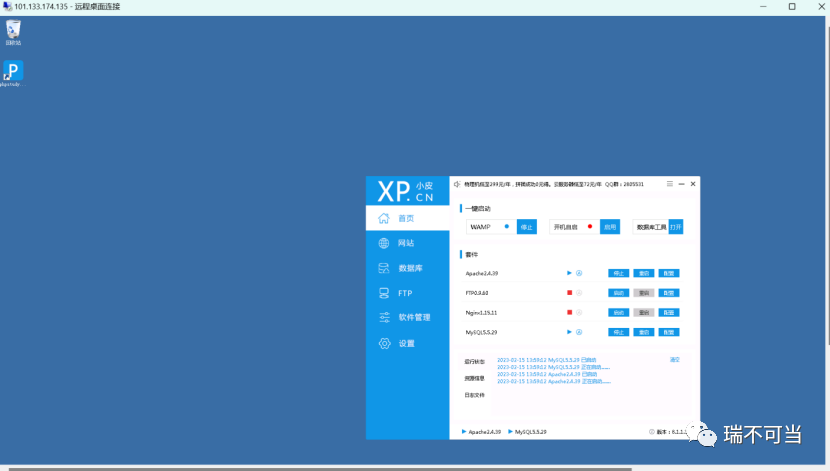The width and height of the screenshot is (830, 471).
Task: Click the circular icon beside Nginx1.15.11
Action: (579, 312)
